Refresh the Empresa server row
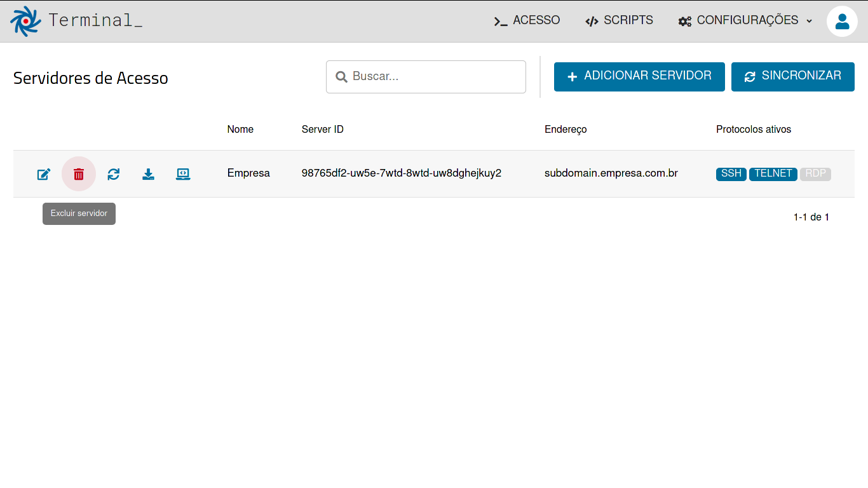Image resolution: width=868 pixels, height=488 pixels. click(x=114, y=174)
